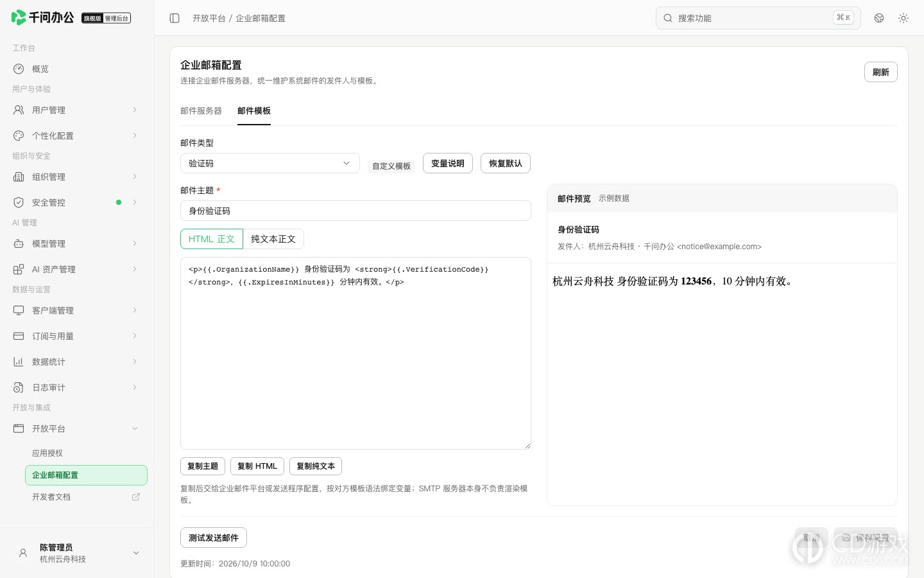Click the 客户端管理 monitor icon
The width and height of the screenshot is (924, 578).
[19, 310]
